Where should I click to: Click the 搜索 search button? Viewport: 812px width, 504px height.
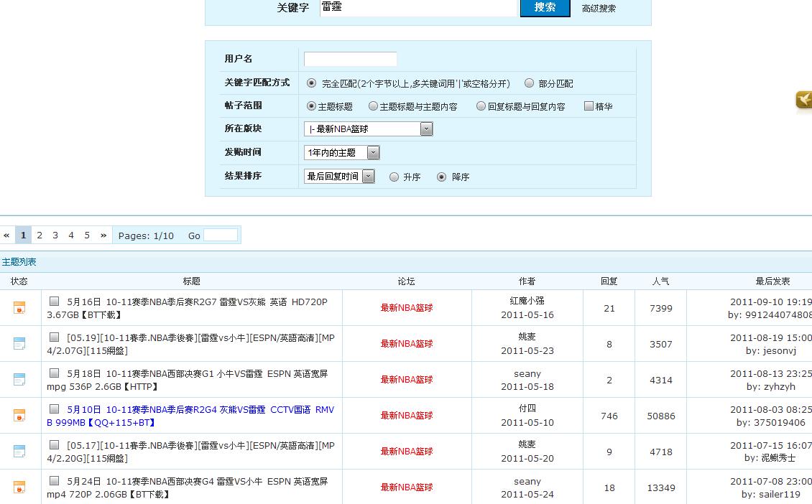pyautogui.click(x=545, y=8)
